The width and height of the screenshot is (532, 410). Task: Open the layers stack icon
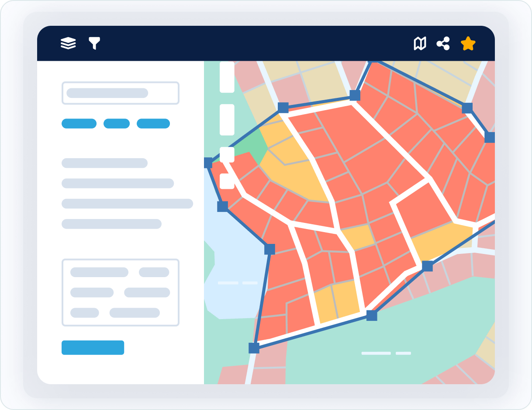[68, 43]
